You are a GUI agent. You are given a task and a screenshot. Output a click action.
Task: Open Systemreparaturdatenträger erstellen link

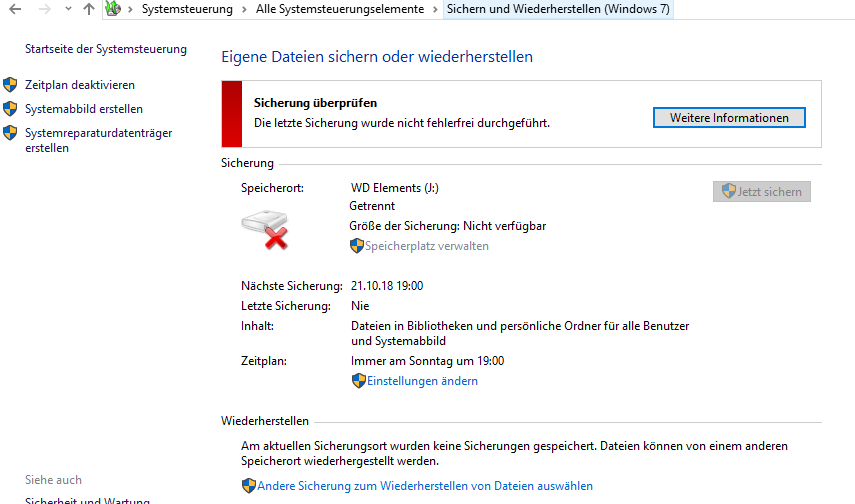click(98, 140)
